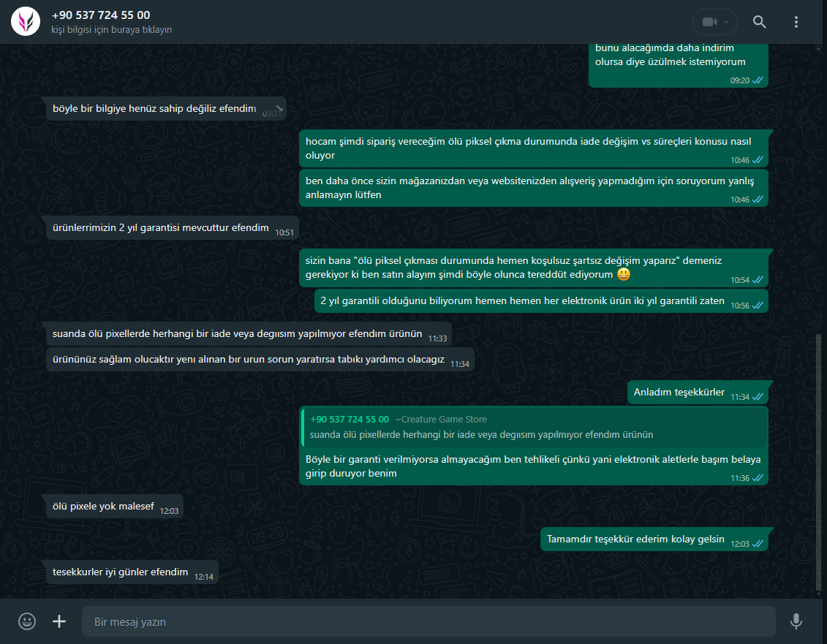Click the plus attach icon

coord(59,621)
